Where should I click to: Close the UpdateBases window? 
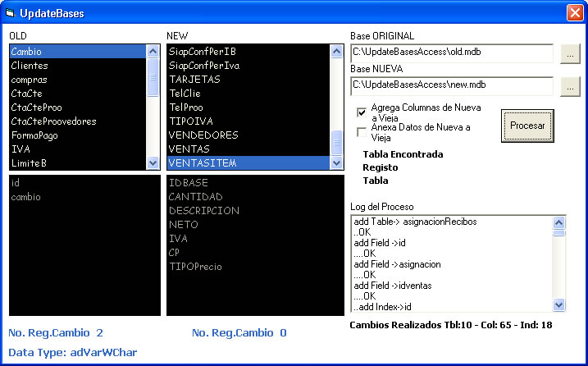(x=574, y=13)
